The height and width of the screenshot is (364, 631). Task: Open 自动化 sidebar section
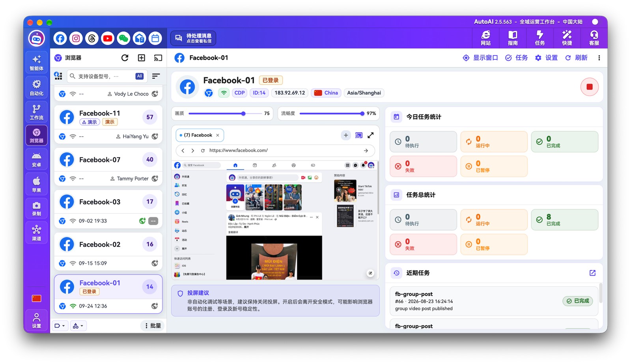point(37,87)
